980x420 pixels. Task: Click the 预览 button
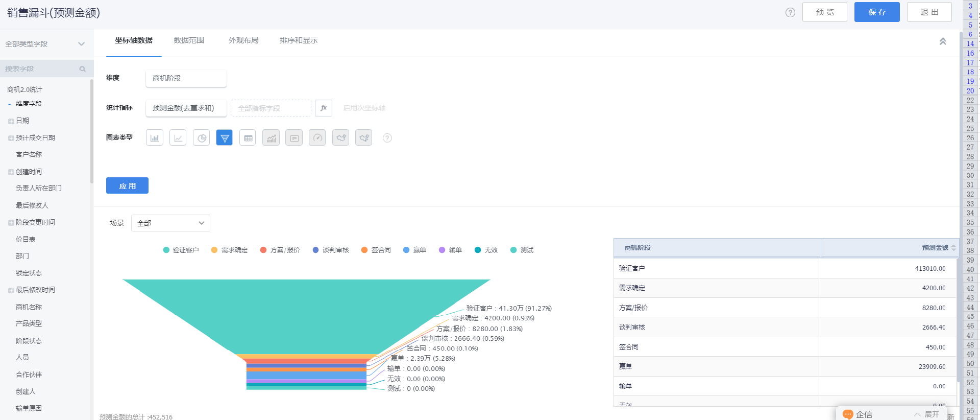825,12
